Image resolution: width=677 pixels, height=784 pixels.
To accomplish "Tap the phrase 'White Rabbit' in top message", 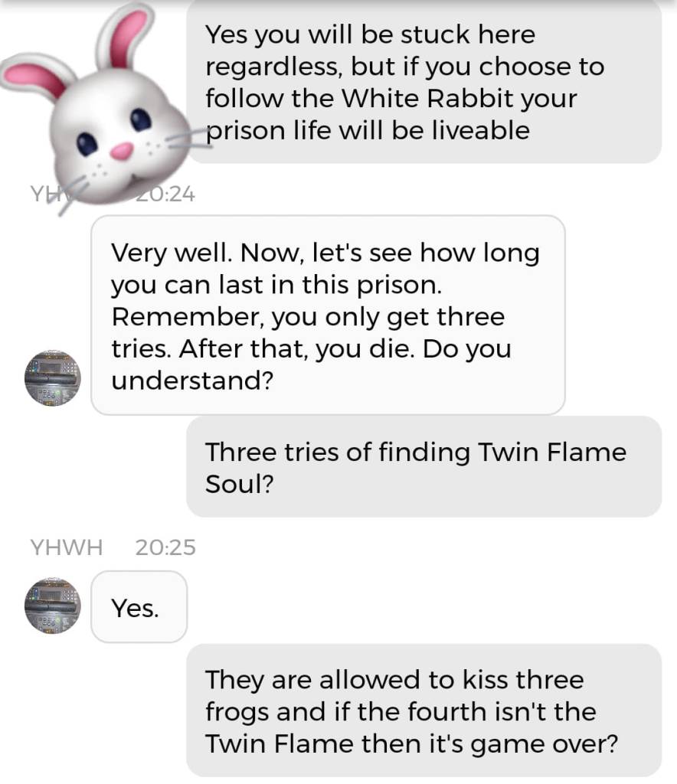I will coord(427,98).
